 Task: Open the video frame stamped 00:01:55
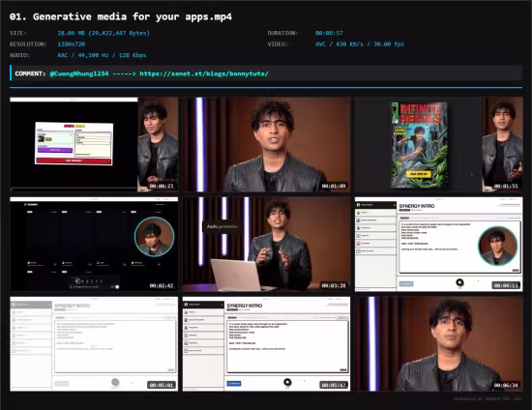coord(439,144)
